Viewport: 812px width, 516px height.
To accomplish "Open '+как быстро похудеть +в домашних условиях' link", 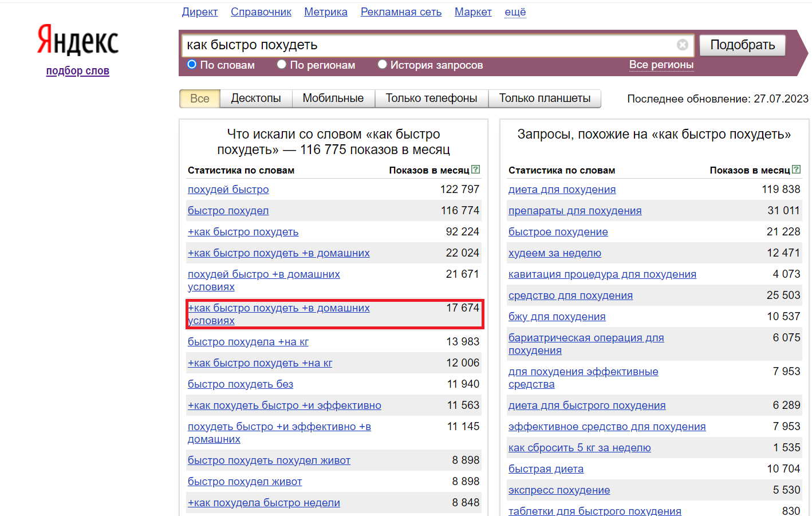I will (279, 314).
